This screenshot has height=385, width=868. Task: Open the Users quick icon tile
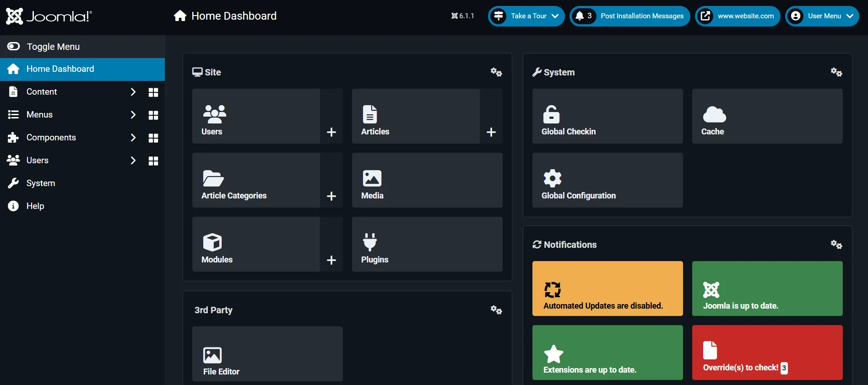(x=256, y=116)
